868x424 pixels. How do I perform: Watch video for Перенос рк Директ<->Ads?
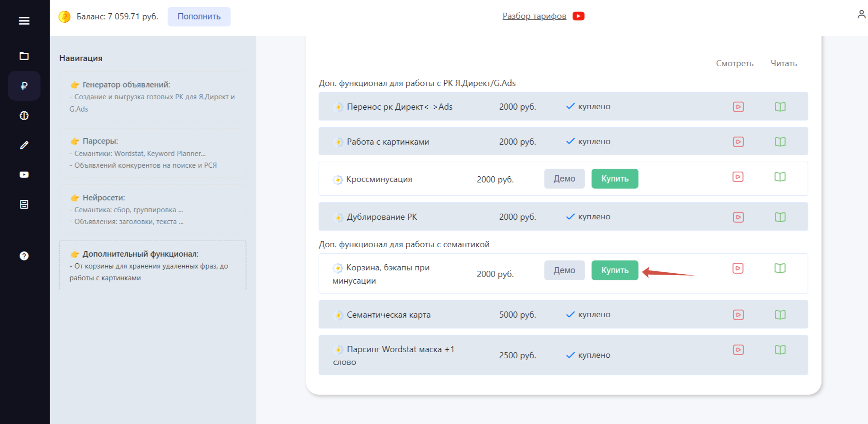[x=738, y=107]
